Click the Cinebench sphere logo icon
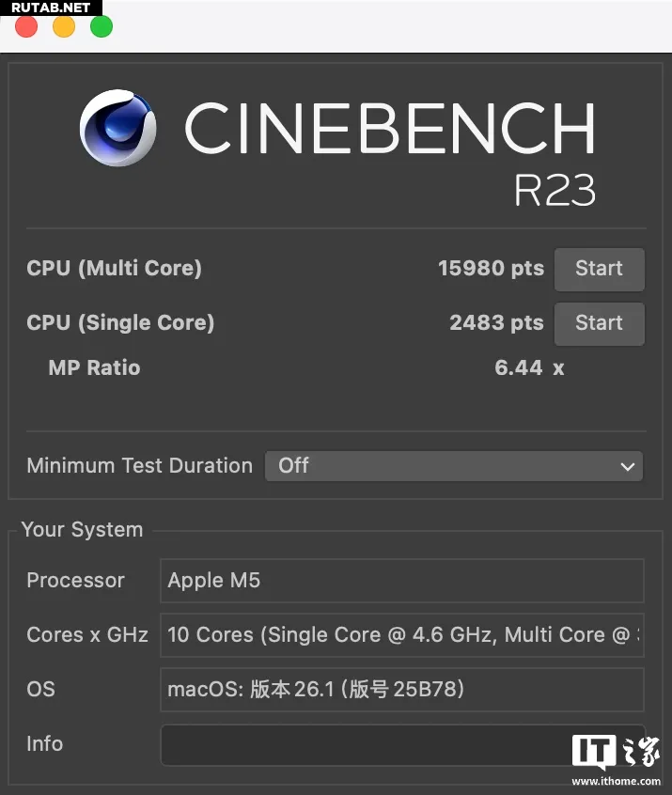The image size is (672, 795). (117, 129)
